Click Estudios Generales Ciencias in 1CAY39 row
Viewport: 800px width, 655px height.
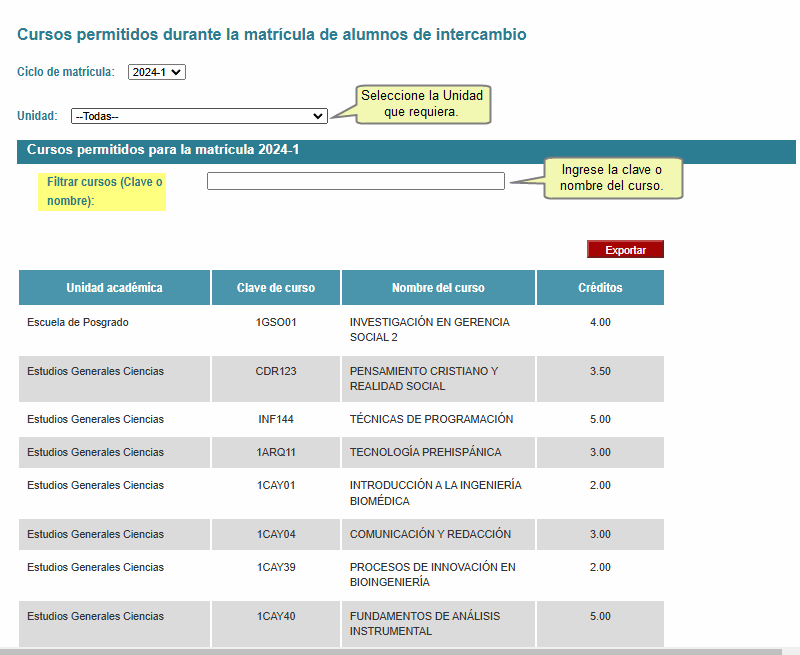[95, 567]
